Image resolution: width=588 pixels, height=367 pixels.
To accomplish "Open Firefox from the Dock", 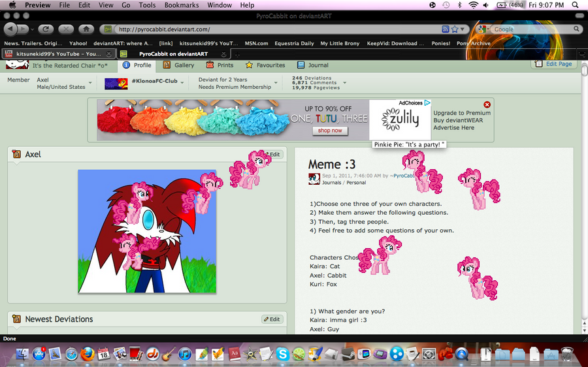I will tap(88, 353).
